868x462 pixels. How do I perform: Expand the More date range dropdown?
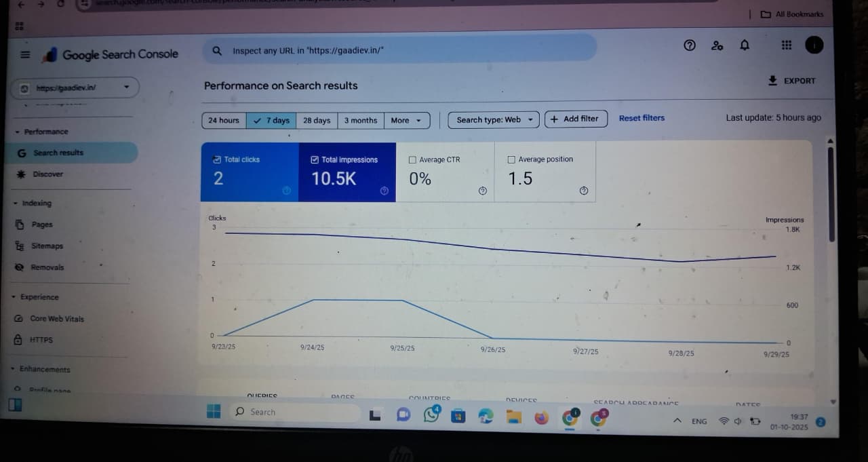pos(407,121)
